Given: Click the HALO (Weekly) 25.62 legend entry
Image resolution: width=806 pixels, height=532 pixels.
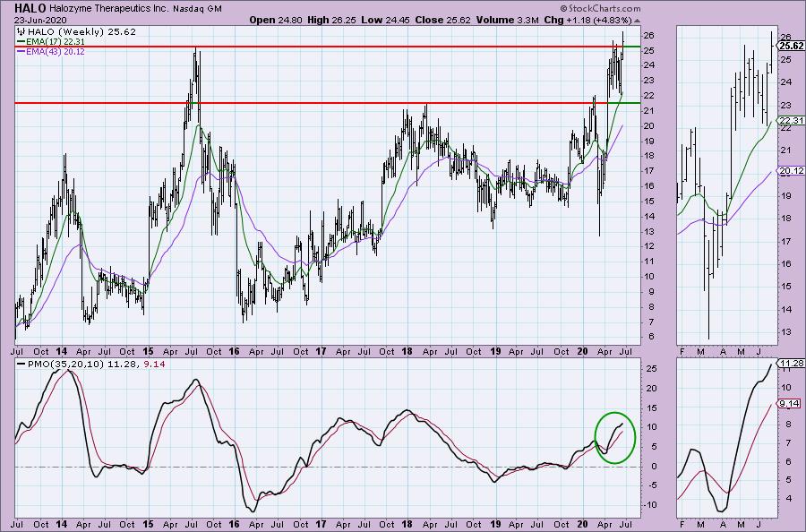Looking at the screenshot, I should tap(81, 31).
